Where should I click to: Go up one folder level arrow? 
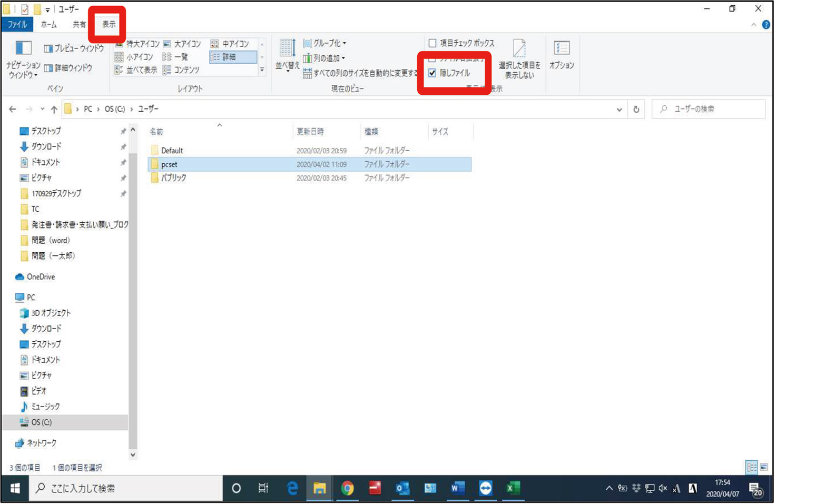pyautogui.click(x=54, y=109)
